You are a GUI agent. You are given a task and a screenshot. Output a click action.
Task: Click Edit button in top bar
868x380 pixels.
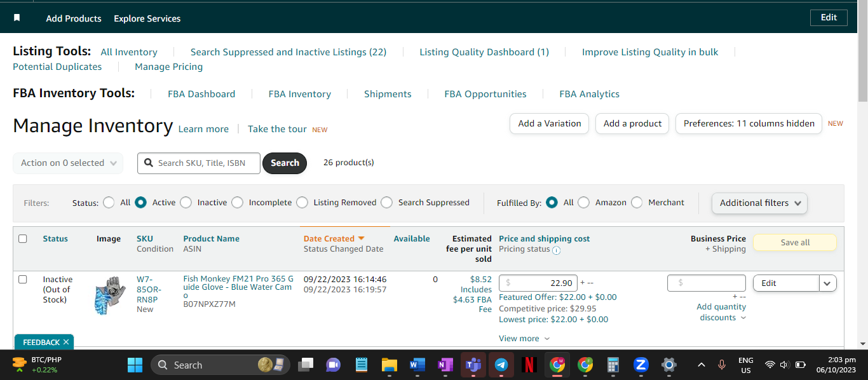(829, 18)
